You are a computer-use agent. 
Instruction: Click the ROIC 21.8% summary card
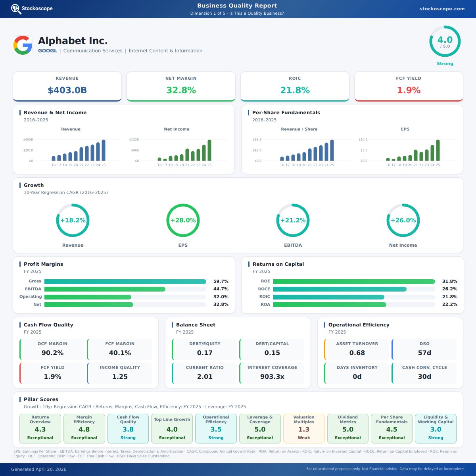click(295, 86)
